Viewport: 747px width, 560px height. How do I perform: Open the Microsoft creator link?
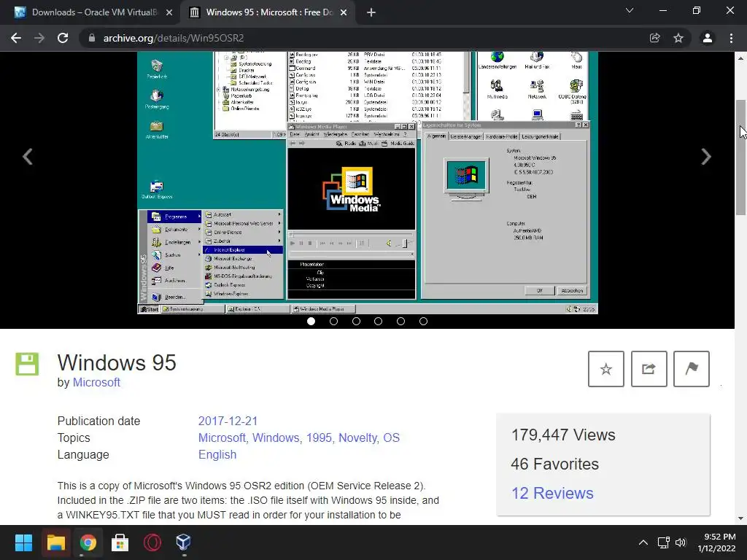tap(96, 382)
